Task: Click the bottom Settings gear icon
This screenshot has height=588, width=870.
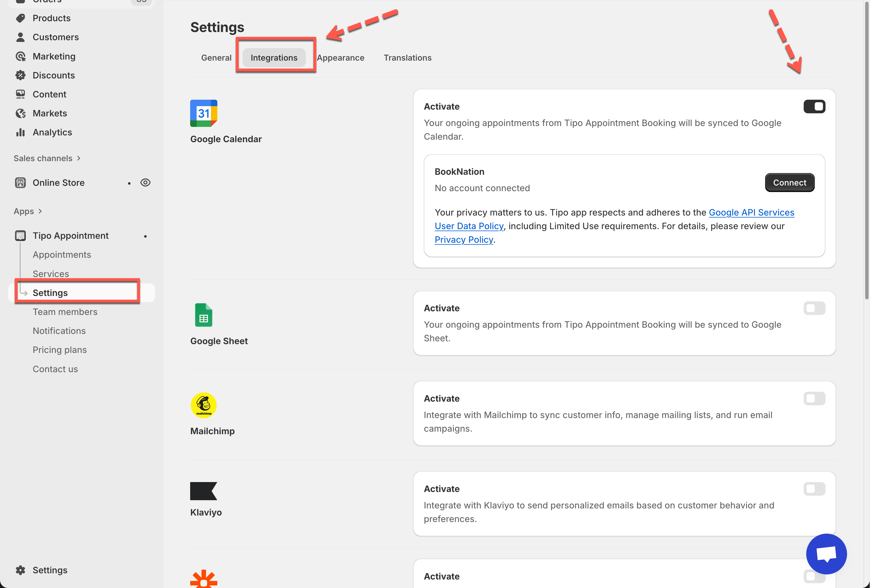Action: coord(21,570)
